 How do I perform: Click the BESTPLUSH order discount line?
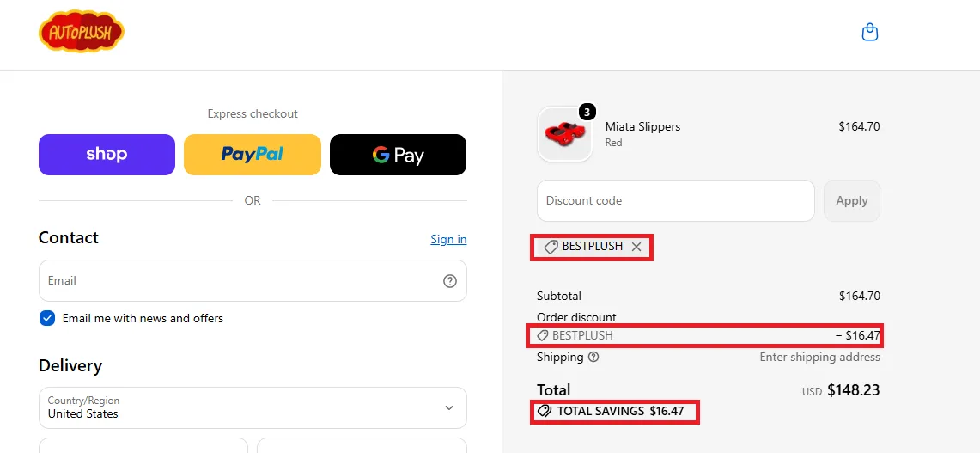click(x=708, y=335)
